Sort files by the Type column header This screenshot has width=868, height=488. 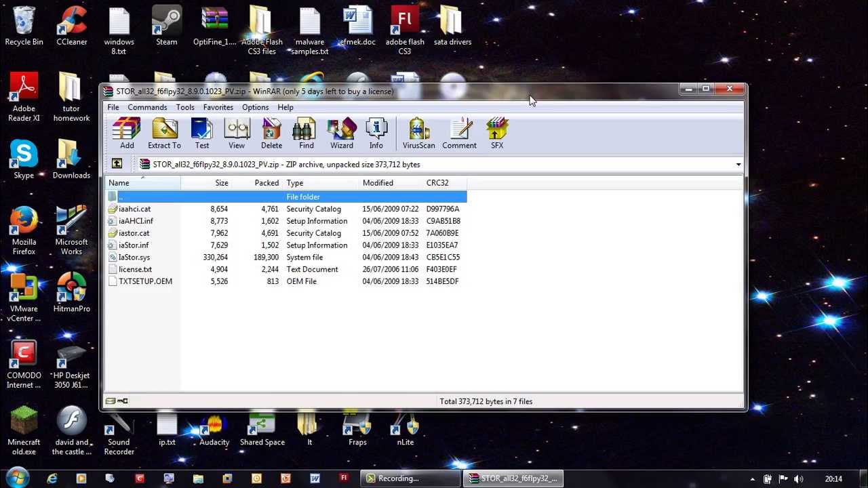pos(321,183)
